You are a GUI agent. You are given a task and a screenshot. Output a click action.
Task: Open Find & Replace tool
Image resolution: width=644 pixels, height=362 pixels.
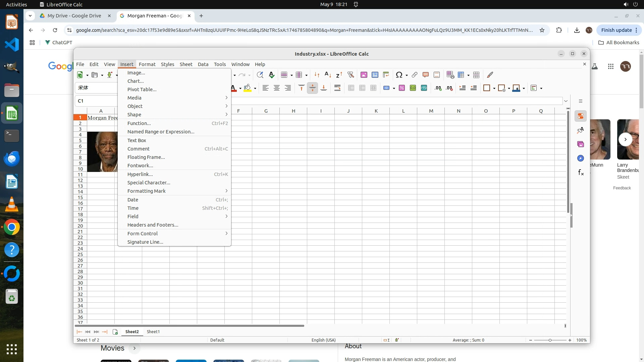[x=260, y=75]
